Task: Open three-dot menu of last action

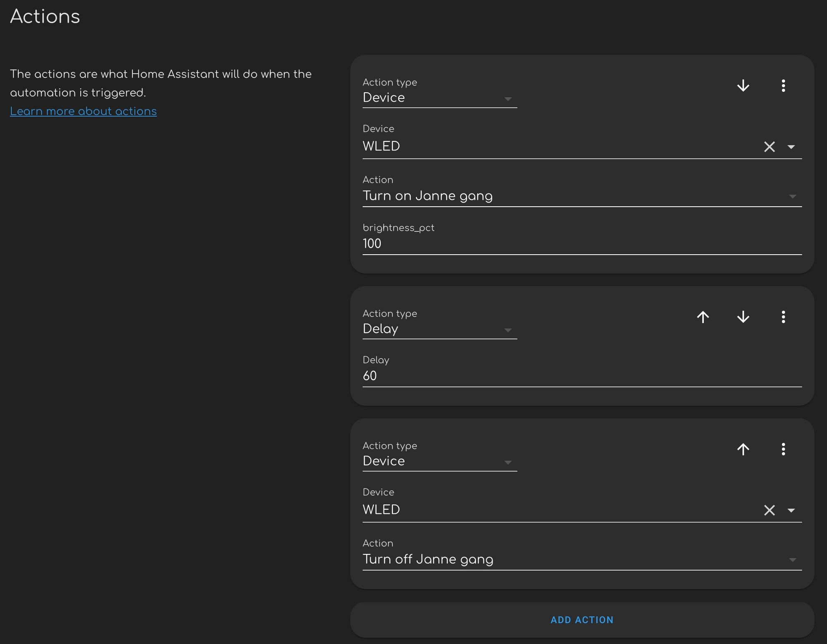Action: pos(783,449)
